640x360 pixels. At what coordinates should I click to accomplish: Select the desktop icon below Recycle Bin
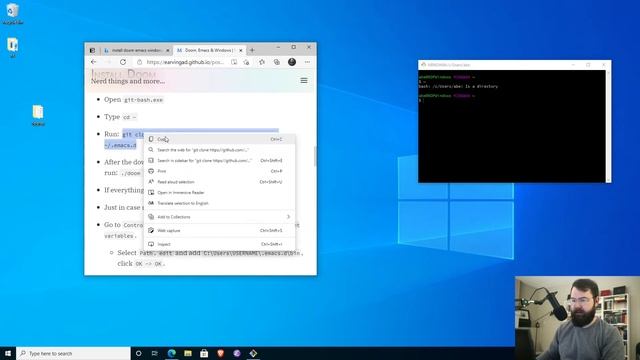[x=13, y=47]
